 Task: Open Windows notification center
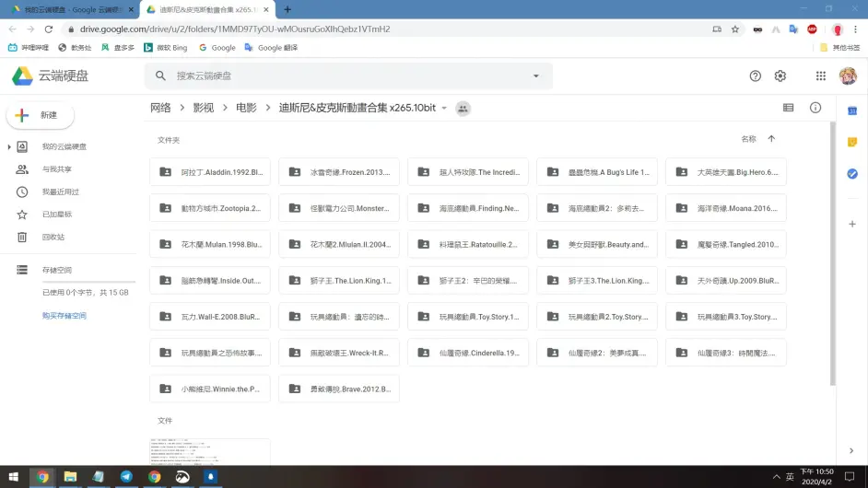850,476
